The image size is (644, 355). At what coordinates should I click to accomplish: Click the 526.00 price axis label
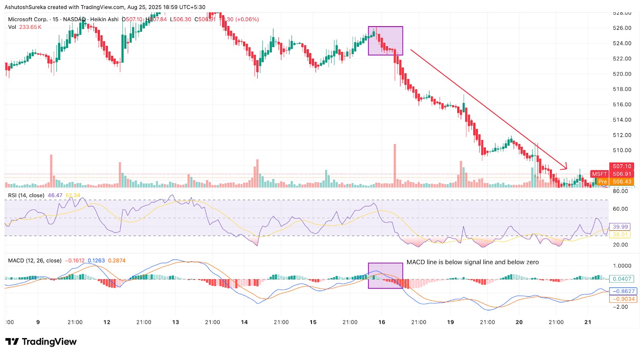[x=622, y=28]
